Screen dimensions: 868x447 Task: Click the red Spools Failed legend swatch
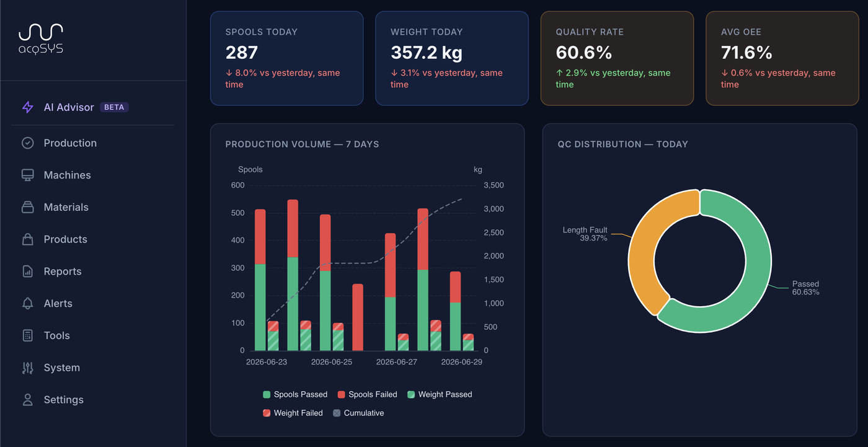(341, 394)
